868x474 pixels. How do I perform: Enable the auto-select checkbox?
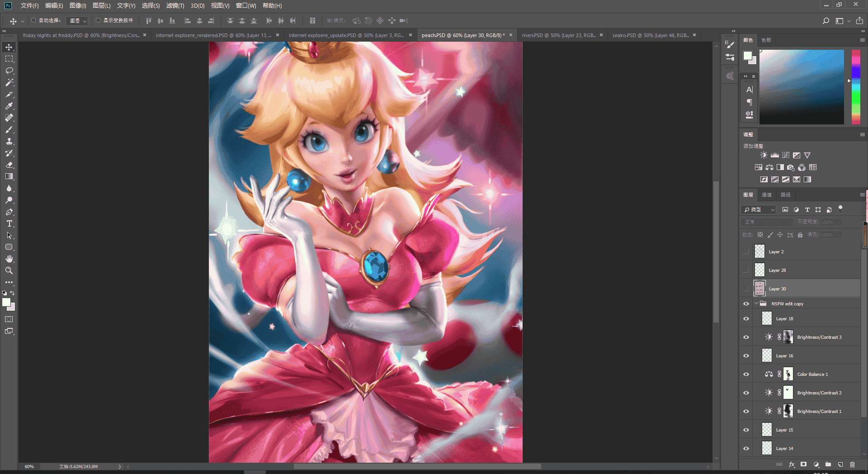coord(33,20)
